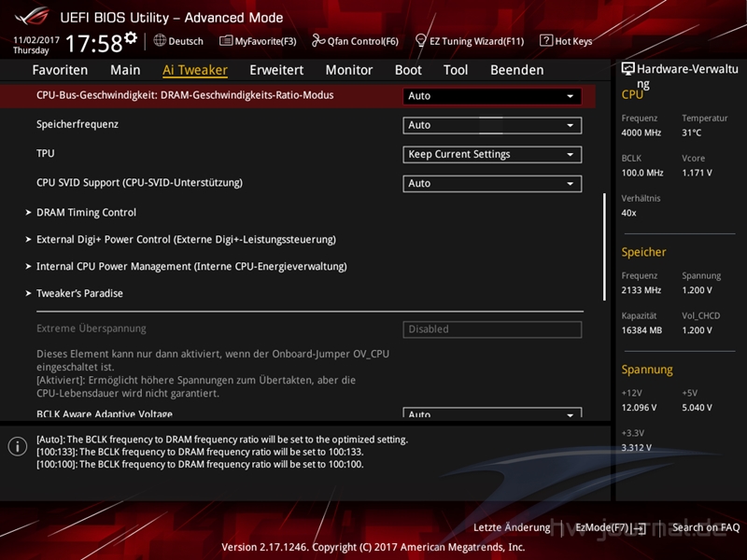Expand Internal CPU Power Management submenu

pyautogui.click(x=191, y=267)
